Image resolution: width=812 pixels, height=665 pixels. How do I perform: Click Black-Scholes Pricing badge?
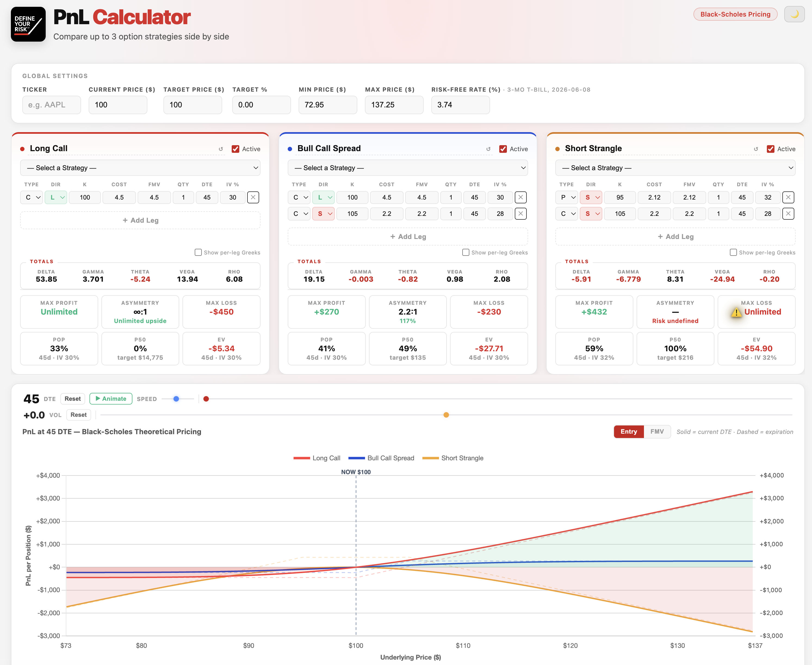tap(735, 14)
